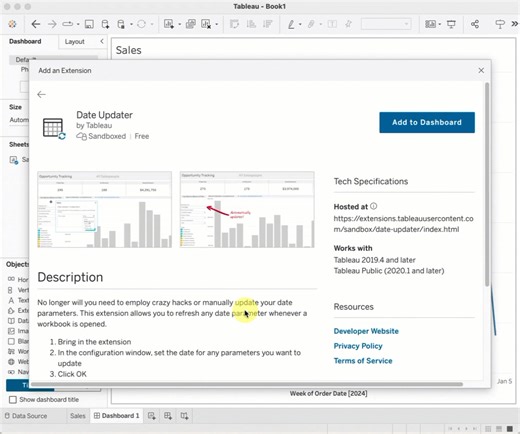Image resolution: width=520 pixels, height=434 pixels.
Task: Click the new dashboard tab icon at bottom
Action: [168, 416]
